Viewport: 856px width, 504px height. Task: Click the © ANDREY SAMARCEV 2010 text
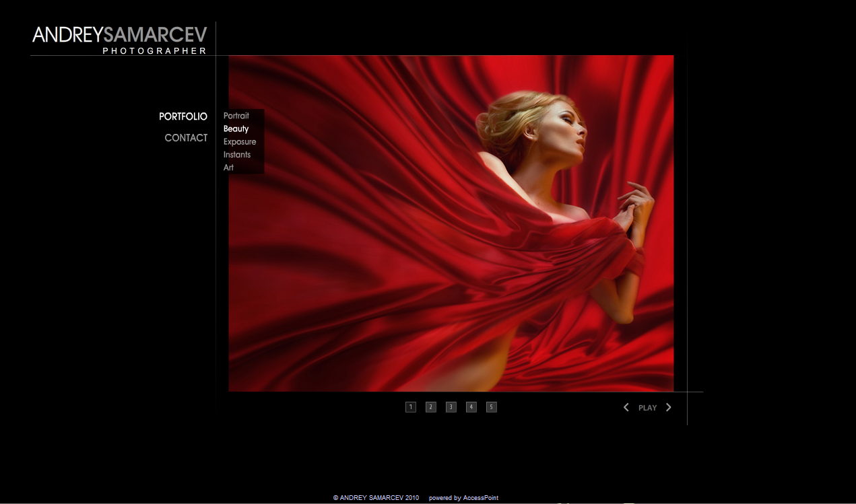(x=376, y=498)
